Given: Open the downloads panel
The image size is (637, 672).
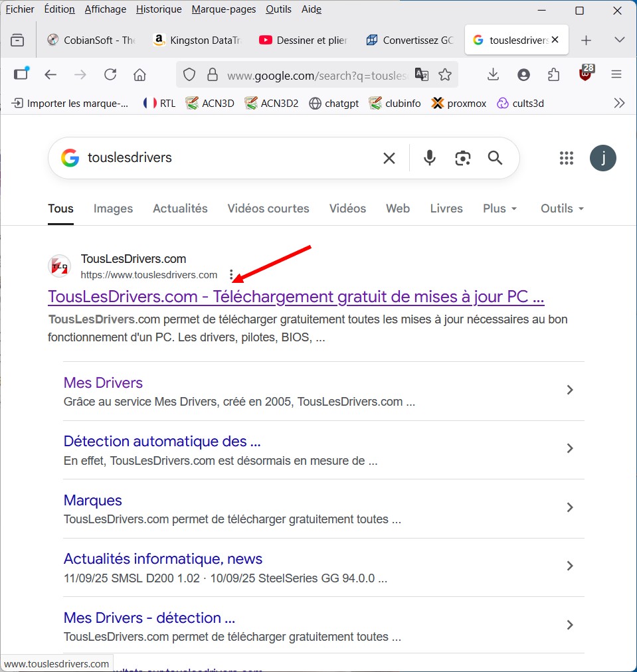Looking at the screenshot, I should click(493, 74).
